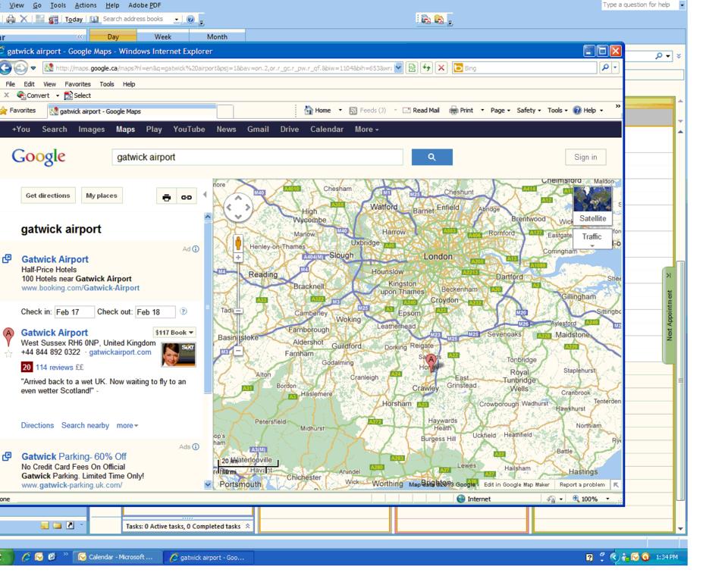
Task: Click the print icon in Maps panel
Action: [166, 197]
